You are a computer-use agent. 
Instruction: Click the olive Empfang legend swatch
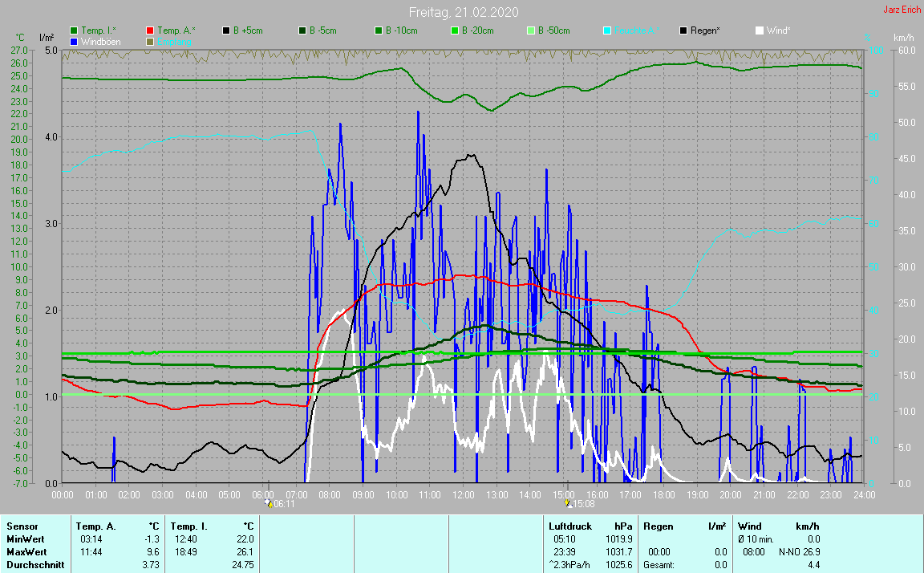point(150,42)
